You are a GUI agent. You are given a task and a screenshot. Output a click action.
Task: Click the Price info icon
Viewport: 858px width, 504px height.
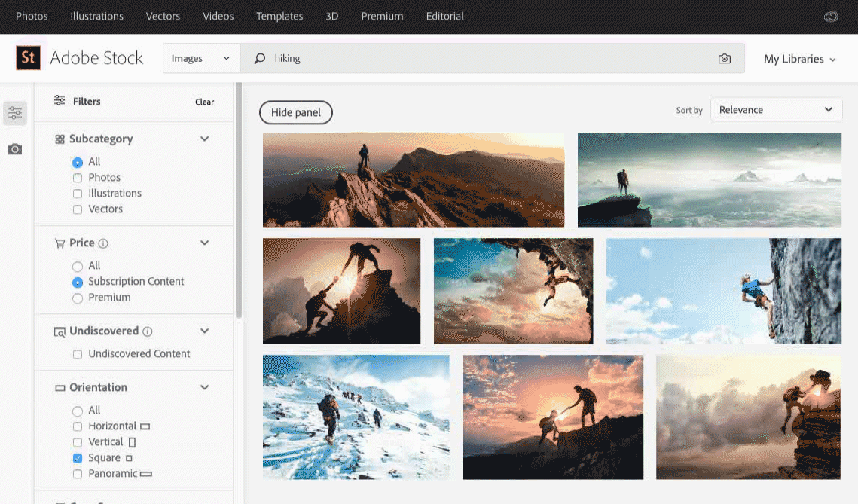(x=104, y=243)
